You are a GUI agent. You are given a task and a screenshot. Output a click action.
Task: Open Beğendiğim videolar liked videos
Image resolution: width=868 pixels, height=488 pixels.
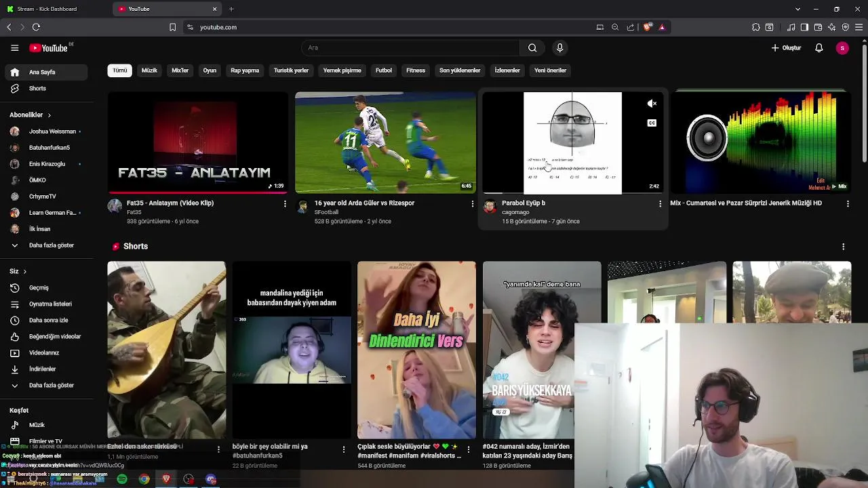46,336
